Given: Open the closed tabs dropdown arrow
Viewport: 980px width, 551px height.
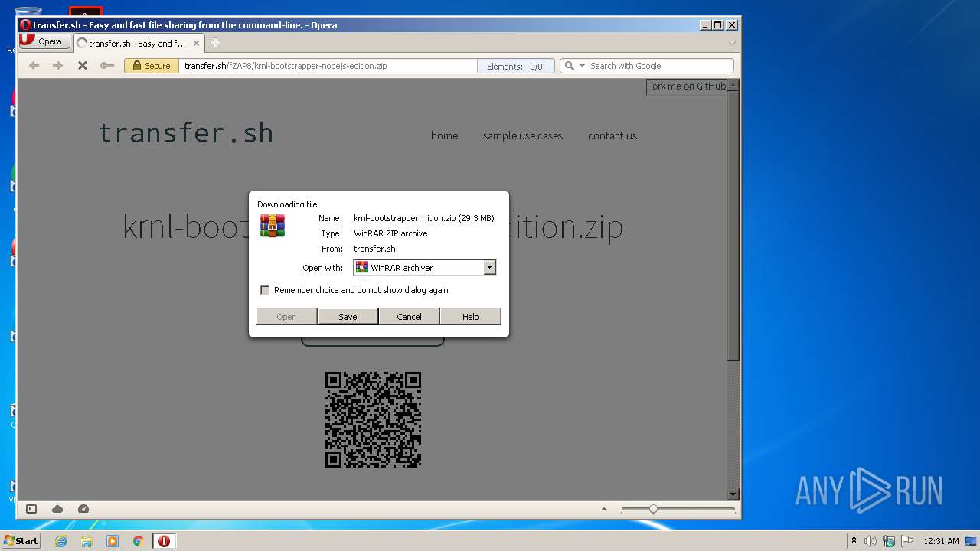Looking at the screenshot, I should coord(732,43).
